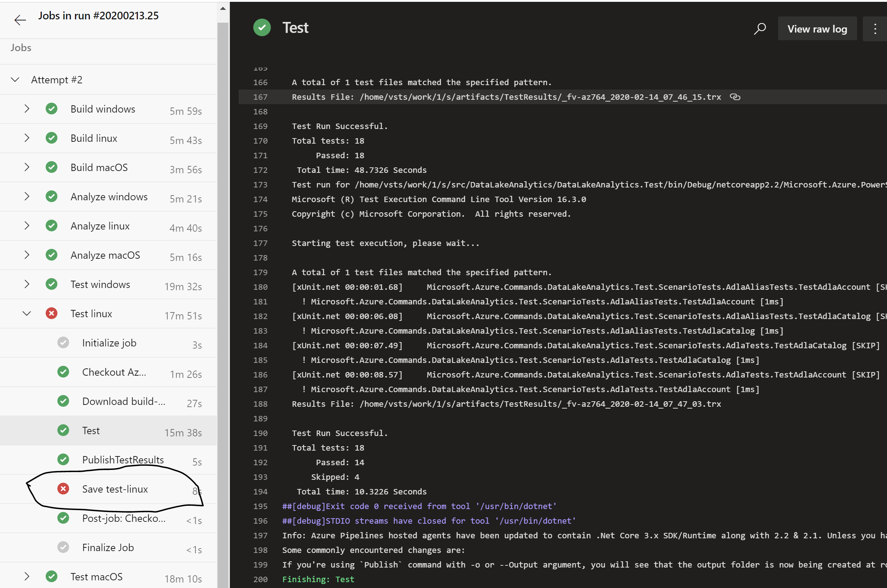Collapse the Attempt #2 section
Viewport: 887px width, 588px height.
[x=15, y=80]
